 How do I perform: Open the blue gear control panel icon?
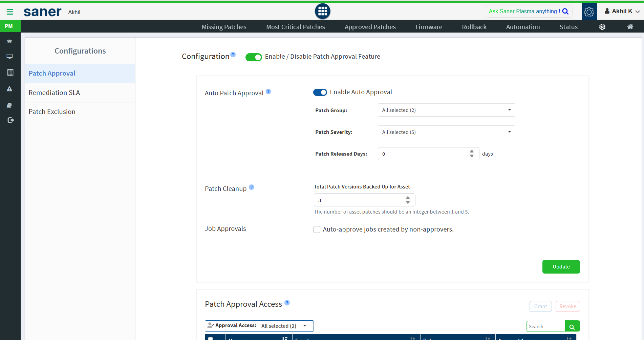click(589, 12)
